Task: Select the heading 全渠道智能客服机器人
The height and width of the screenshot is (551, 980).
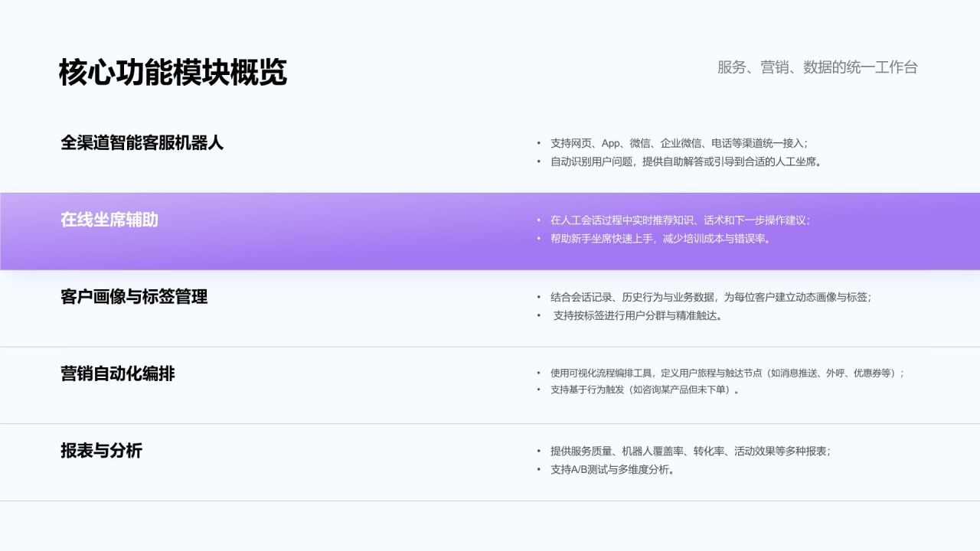Action: coord(142,142)
